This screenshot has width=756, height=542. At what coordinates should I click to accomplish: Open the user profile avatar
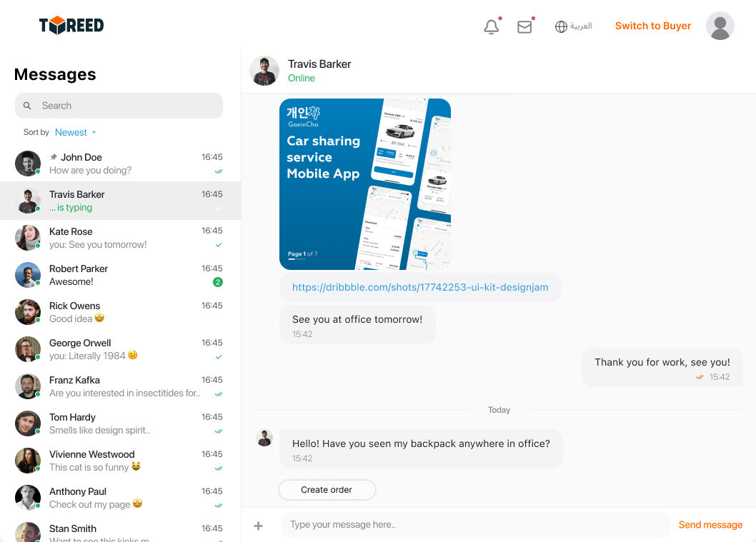(x=720, y=26)
